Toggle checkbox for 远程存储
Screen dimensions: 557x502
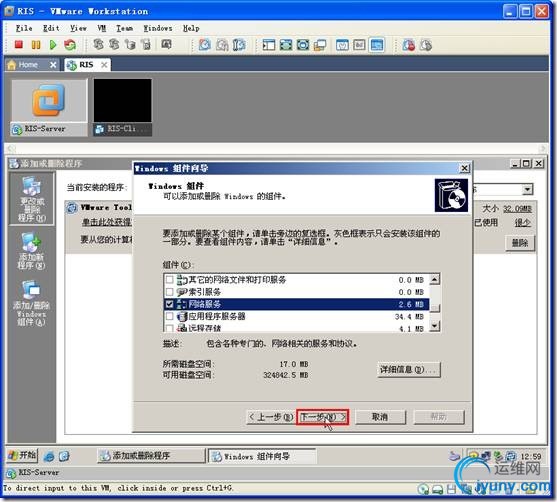coord(169,328)
